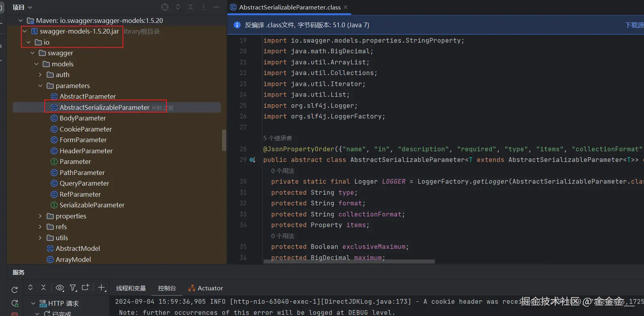Open the filter funnel in Services toolbar

pyautogui.click(x=73, y=288)
